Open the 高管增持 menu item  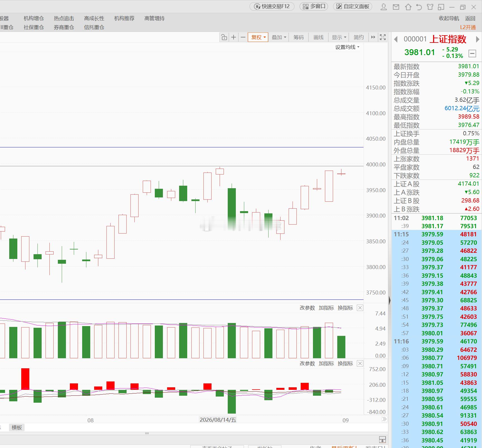click(155, 18)
